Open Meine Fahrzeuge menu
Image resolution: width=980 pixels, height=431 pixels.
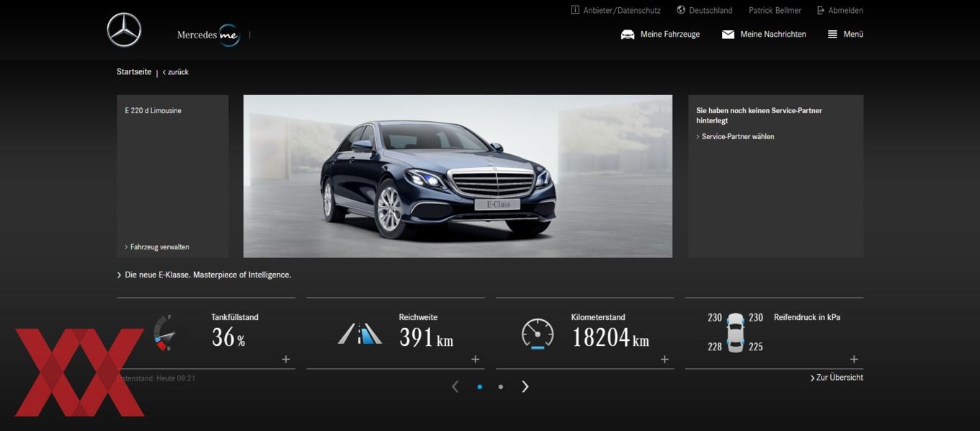[x=670, y=35]
